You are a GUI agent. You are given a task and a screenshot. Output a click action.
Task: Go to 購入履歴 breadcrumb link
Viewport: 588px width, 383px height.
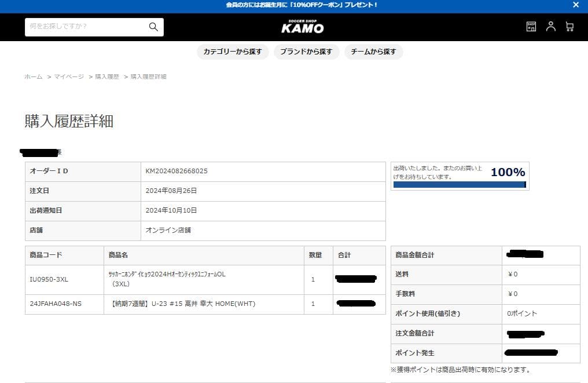107,76
